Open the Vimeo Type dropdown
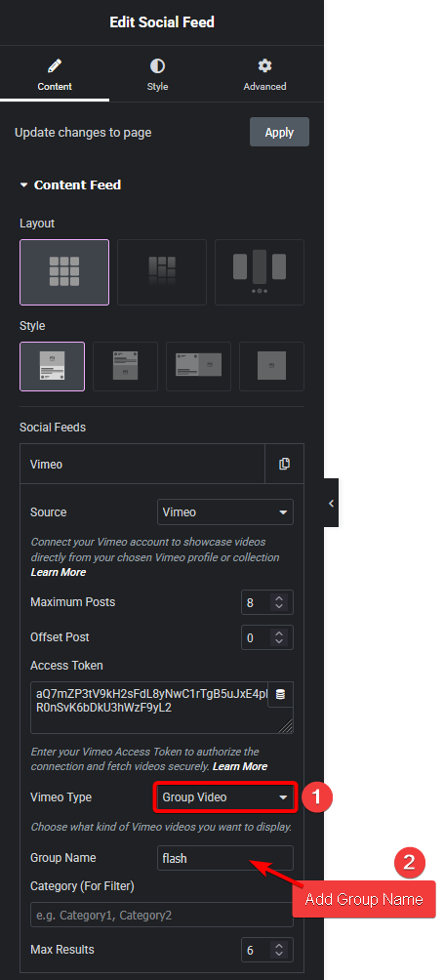 (224, 797)
